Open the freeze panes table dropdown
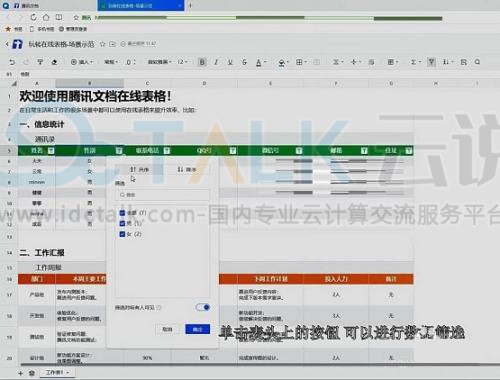Screen dimensions: 500x380 point(392,62)
